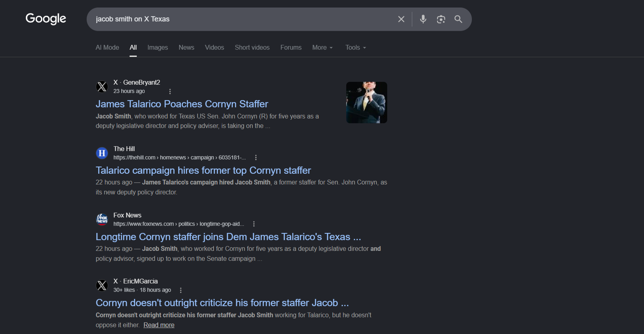The width and height of the screenshot is (644, 334).
Task: Click the '30+ likes · 18 hours ago' text
Action: pyautogui.click(x=142, y=290)
